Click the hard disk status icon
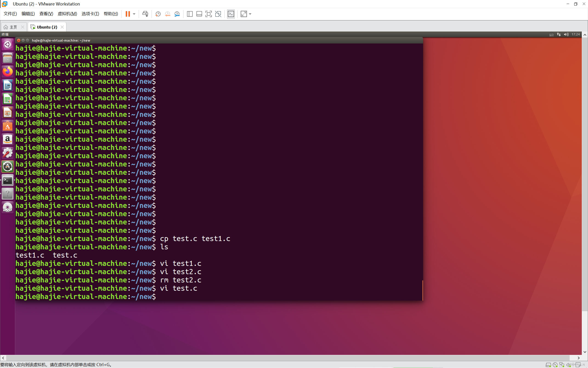Image resolution: width=588 pixels, height=368 pixels. click(548, 365)
